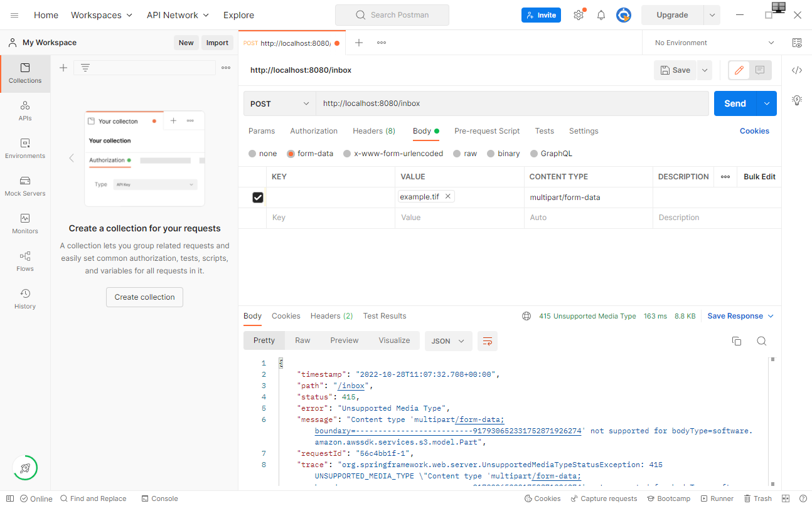Viewport: 812px width, 506px height.
Task: Open the Collections sidebar panel
Action: pyautogui.click(x=25, y=73)
